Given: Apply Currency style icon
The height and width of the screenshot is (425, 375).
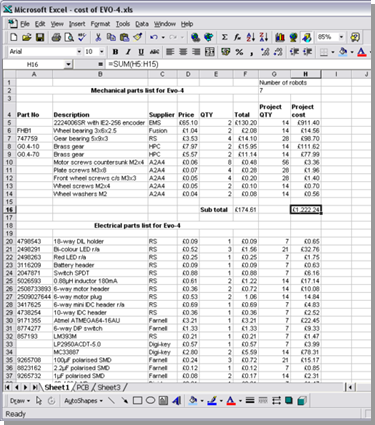Looking at the screenshot, I should coord(226,52).
